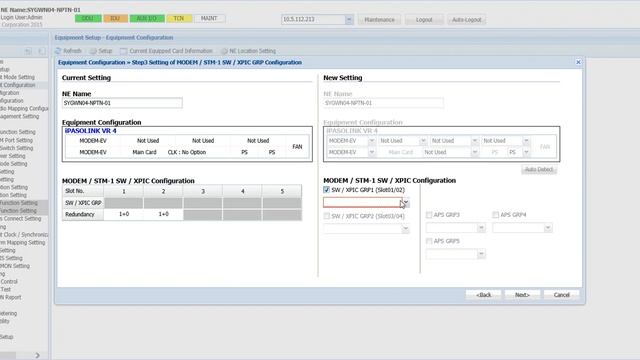Open dropdown below APS GRP5

(481, 254)
